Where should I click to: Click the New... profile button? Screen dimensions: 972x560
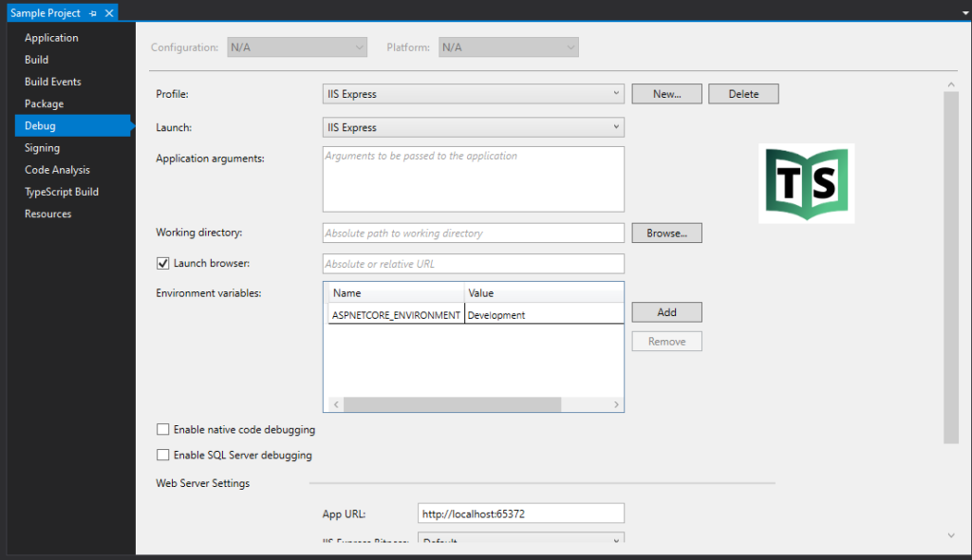pyautogui.click(x=666, y=94)
